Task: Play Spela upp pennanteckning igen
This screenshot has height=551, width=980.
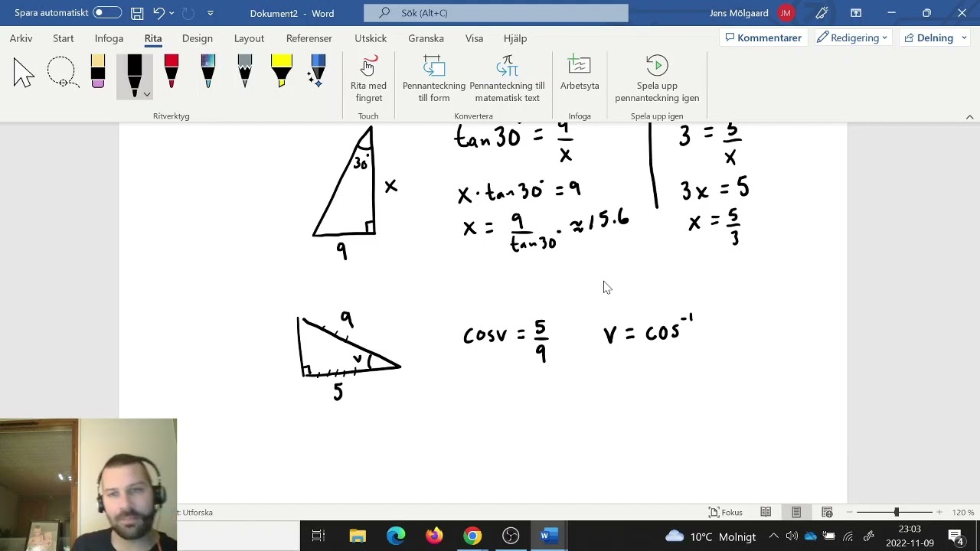Action: [657, 79]
